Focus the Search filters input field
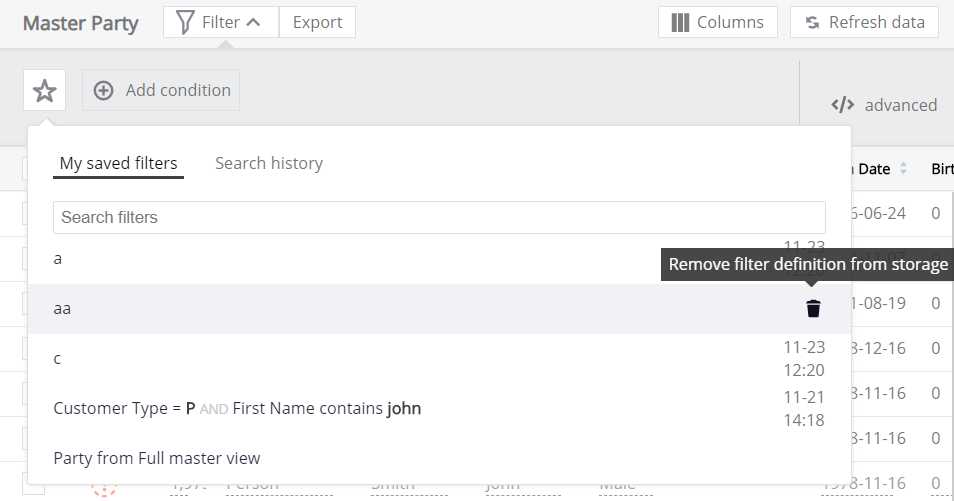 click(439, 217)
